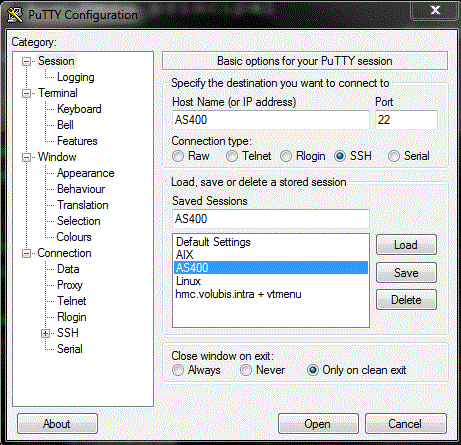Screen dimensions: 461x445
Task: Select the Telnet connection type
Action: pyautogui.click(x=232, y=156)
